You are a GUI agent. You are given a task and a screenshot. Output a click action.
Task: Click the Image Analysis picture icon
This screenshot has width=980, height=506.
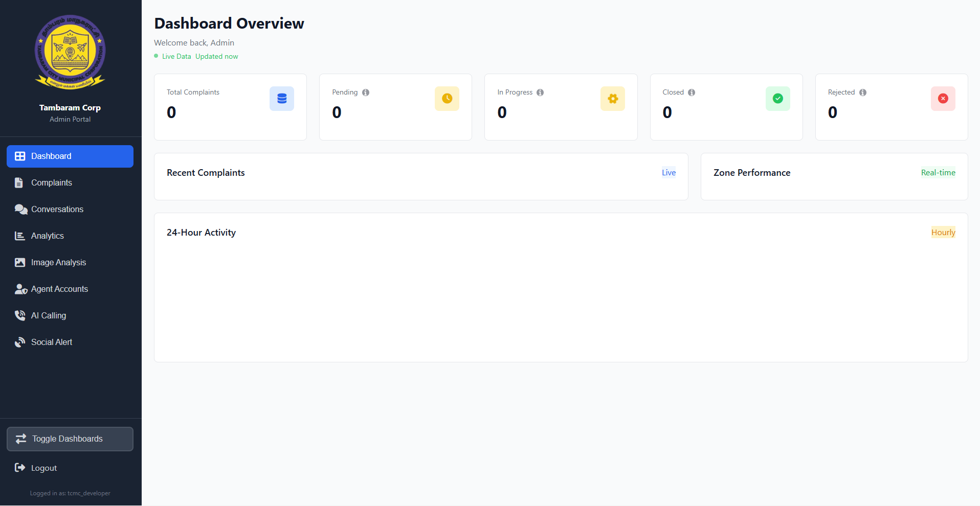coord(20,263)
